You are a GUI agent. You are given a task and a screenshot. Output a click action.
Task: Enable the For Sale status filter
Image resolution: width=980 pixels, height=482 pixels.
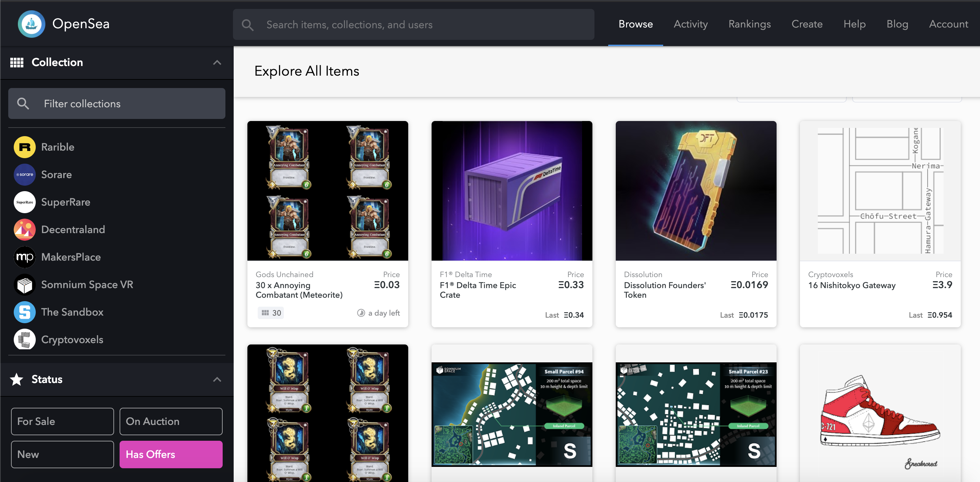pos(63,421)
